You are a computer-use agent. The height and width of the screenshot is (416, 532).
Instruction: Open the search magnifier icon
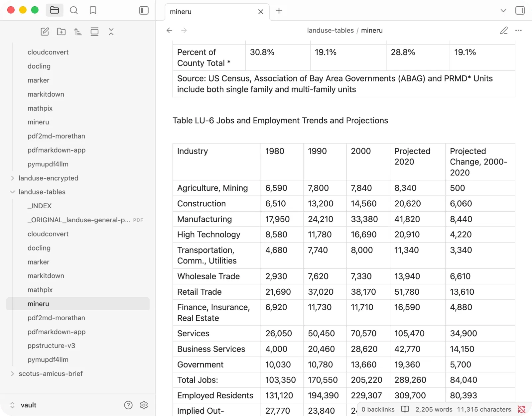coord(74,10)
